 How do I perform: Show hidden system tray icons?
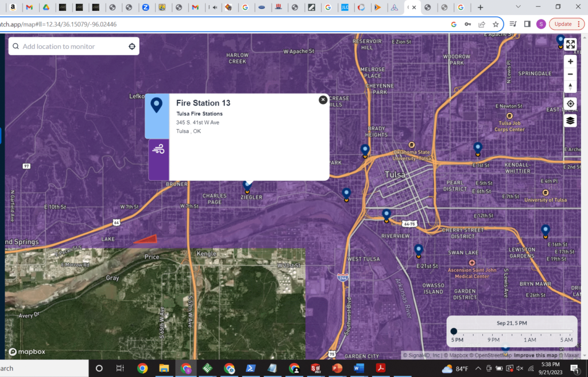click(x=477, y=368)
